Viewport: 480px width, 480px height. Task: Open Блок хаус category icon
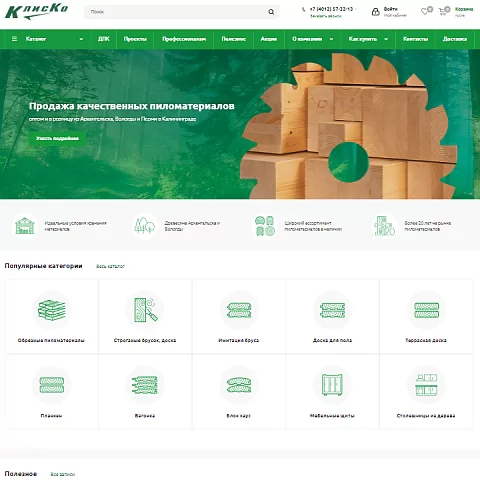[x=239, y=385]
